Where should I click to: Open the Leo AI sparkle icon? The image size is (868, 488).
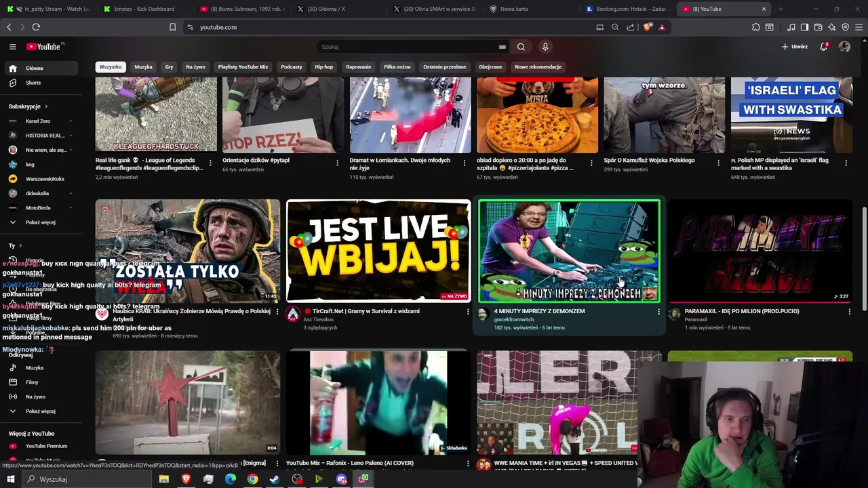(x=832, y=27)
